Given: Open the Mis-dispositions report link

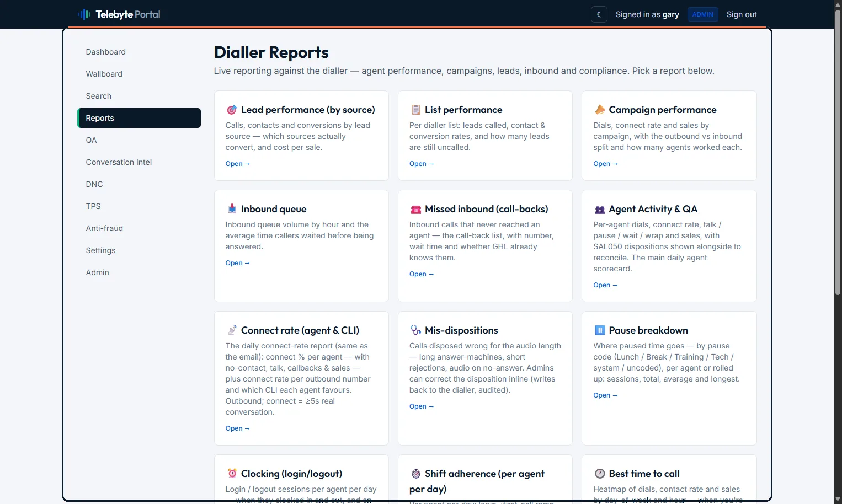Looking at the screenshot, I should tap(422, 406).
